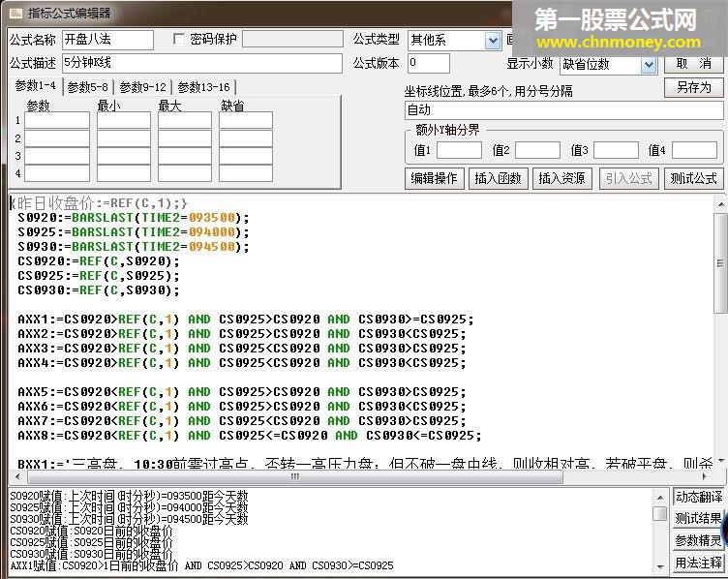The image size is (728, 579).
Task: Click the 值3 input field
Action: (x=616, y=150)
